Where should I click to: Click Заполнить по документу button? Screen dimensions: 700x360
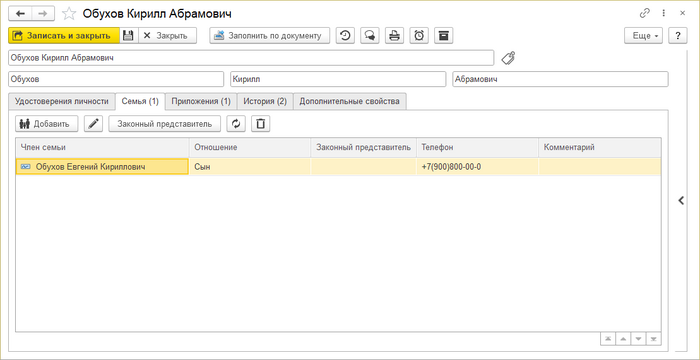(270, 36)
